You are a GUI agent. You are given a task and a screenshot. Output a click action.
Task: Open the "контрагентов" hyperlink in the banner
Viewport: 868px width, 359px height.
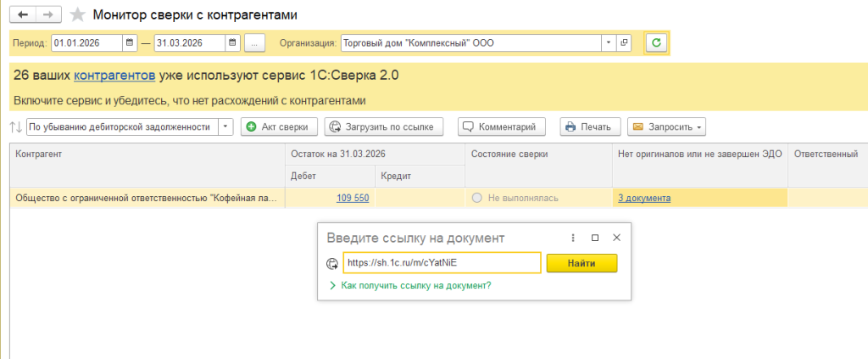[114, 76]
